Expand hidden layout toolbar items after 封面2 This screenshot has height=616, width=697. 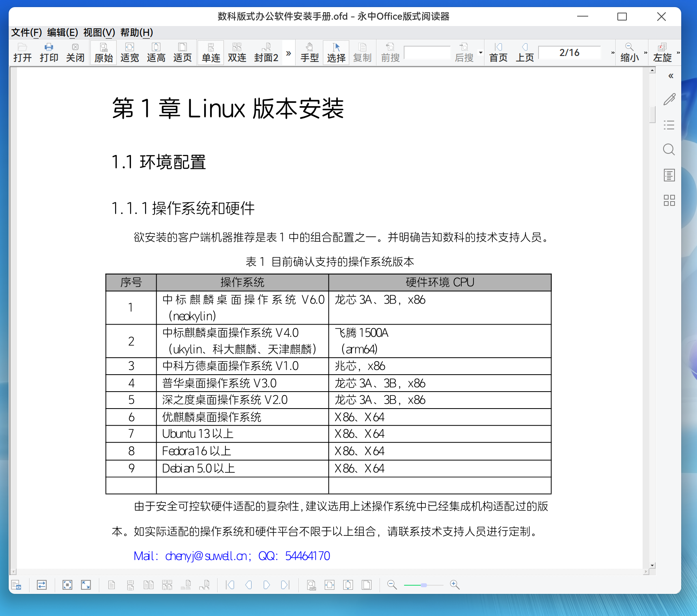pos(289,53)
